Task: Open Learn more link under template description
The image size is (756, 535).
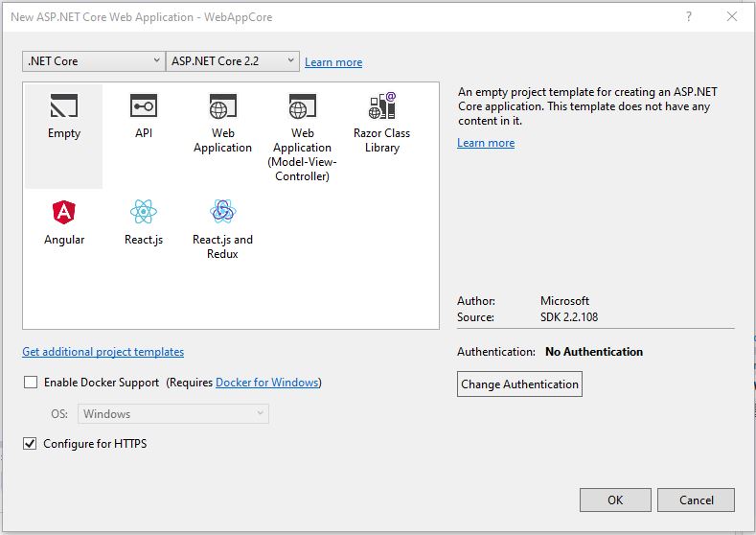Action: pyautogui.click(x=486, y=143)
